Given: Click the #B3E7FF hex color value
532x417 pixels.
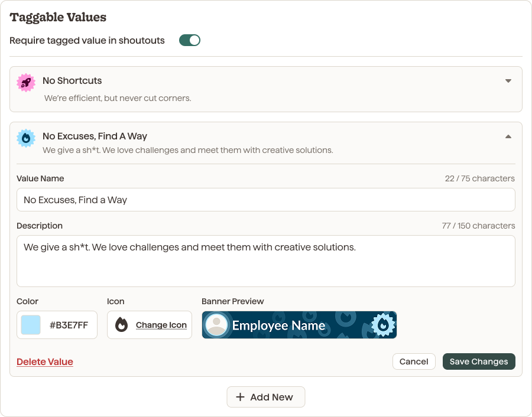Looking at the screenshot, I should pyautogui.click(x=69, y=325).
